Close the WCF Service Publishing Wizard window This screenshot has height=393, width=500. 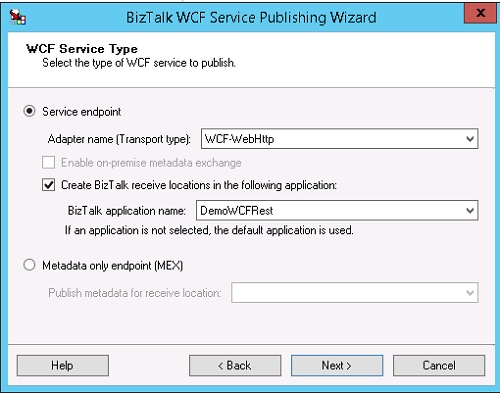480,13
